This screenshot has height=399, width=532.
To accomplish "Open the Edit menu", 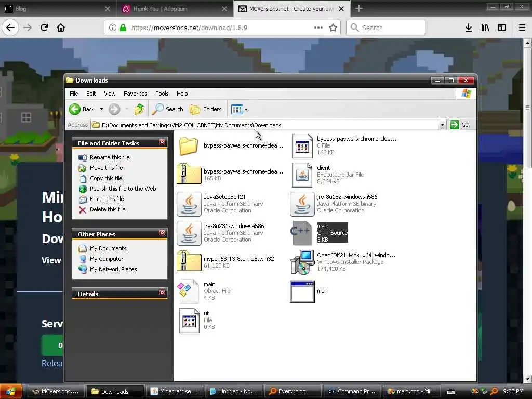I will point(90,94).
